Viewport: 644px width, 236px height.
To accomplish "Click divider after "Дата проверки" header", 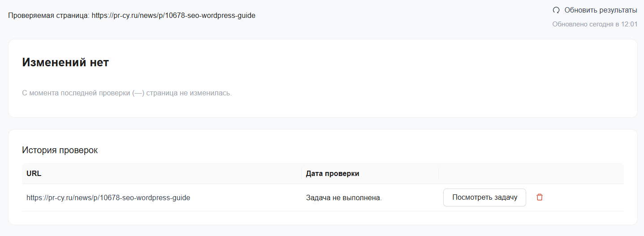I will 438,173.
